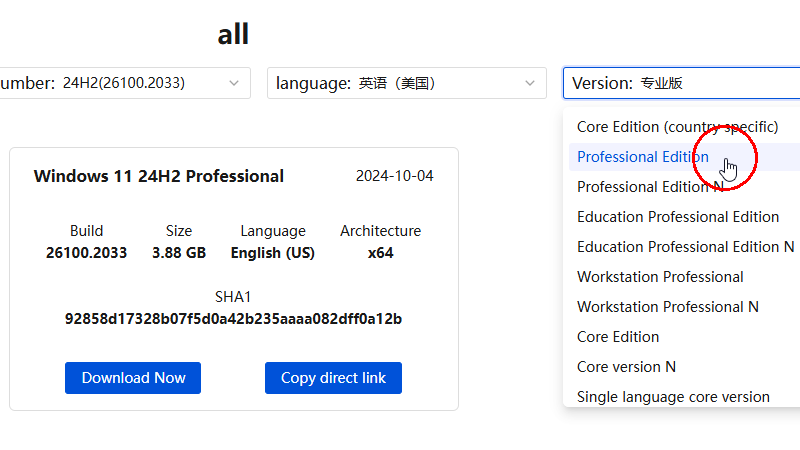Screen dimensions: 800x450
Task: Click the Windows 11 24H2 Professional title
Action: tap(159, 177)
